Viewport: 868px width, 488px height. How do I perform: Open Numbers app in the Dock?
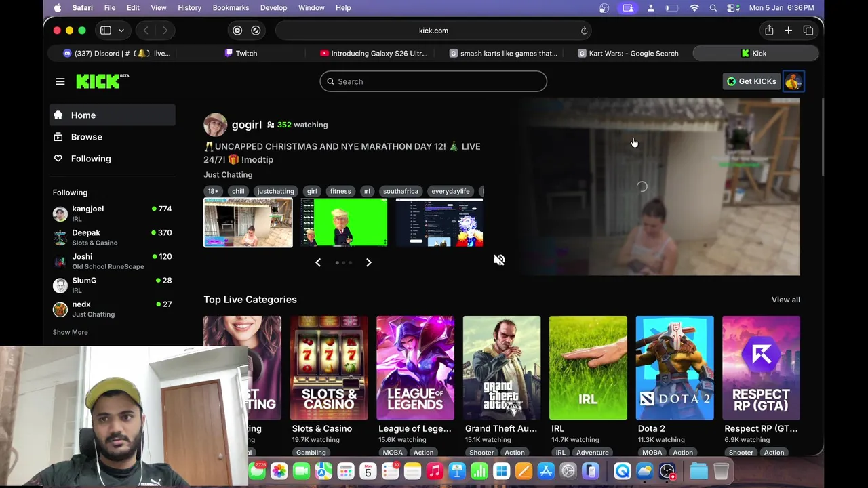click(x=479, y=471)
